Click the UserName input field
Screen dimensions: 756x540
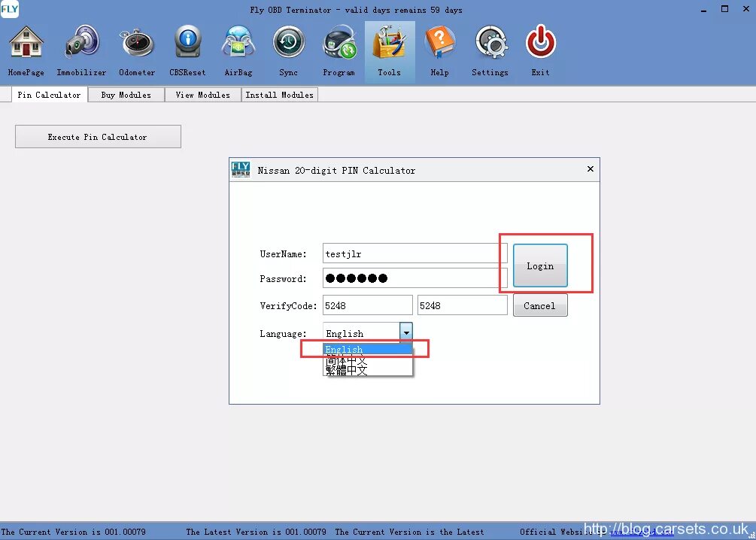415,253
